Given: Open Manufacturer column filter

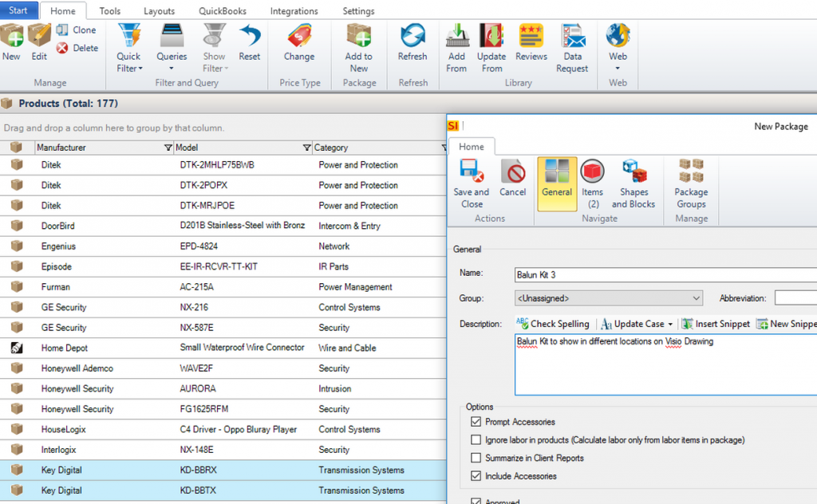Looking at the screenshot, I should (168, 148).
